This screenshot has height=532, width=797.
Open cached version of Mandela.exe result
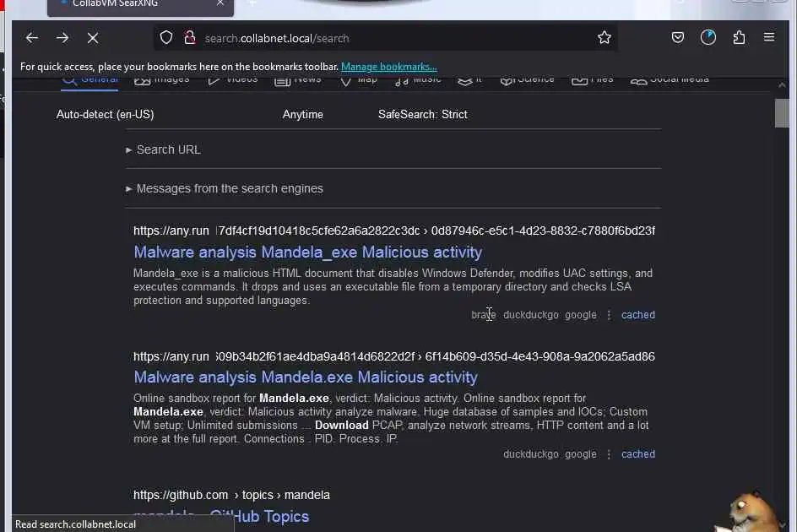click(638, 454)
